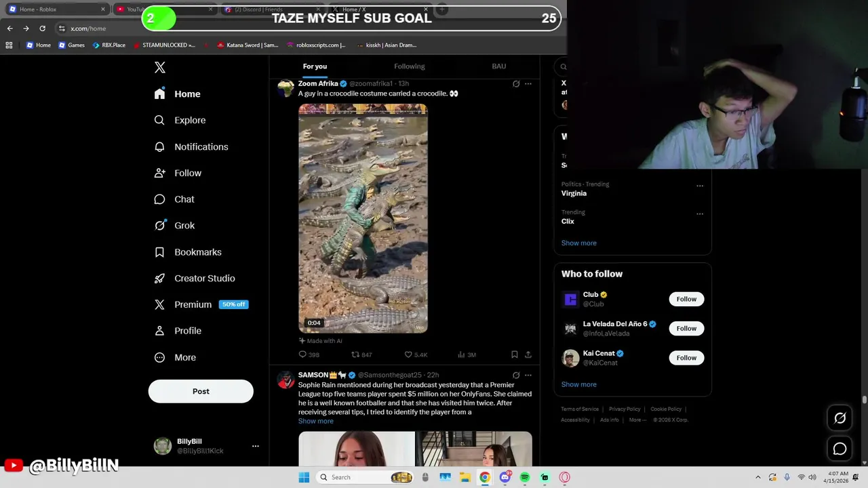
Task: Reply to the crocodile post
Action: point(309,354)
